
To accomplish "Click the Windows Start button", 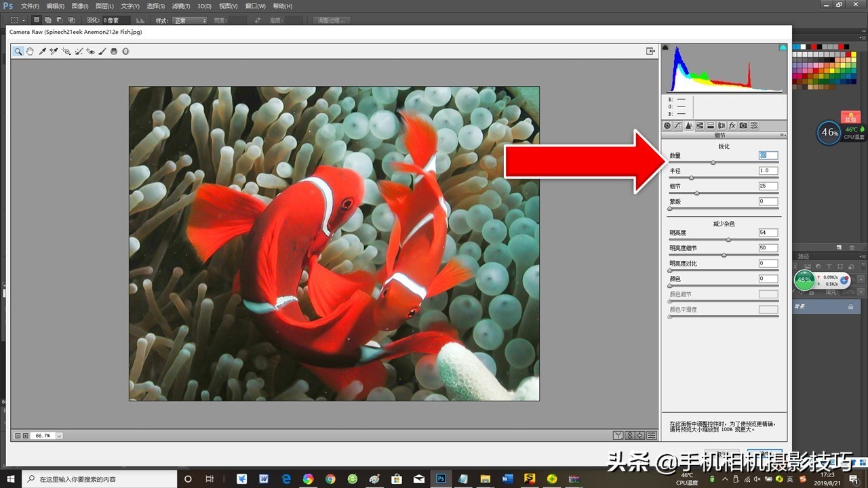I will coord(11,479).
